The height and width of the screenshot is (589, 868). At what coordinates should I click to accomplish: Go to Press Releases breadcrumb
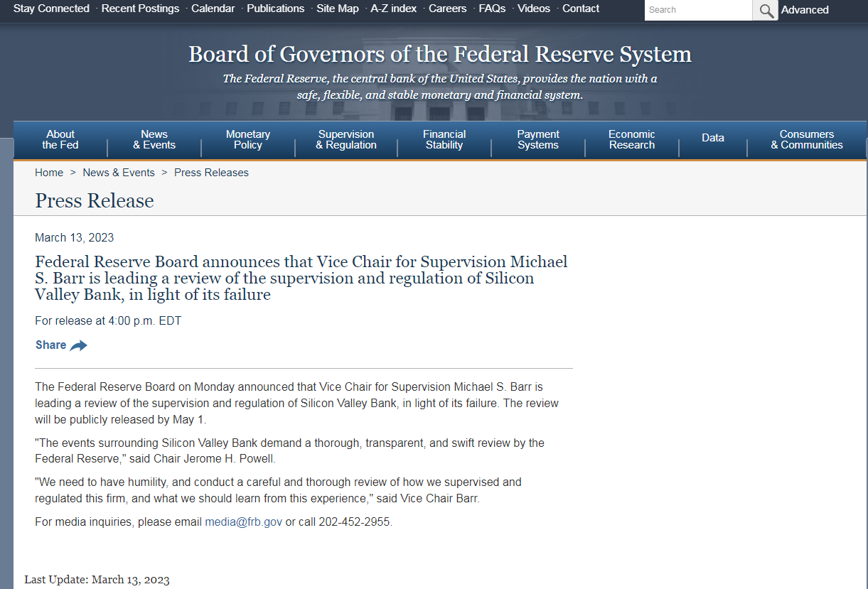coord(211,173)
